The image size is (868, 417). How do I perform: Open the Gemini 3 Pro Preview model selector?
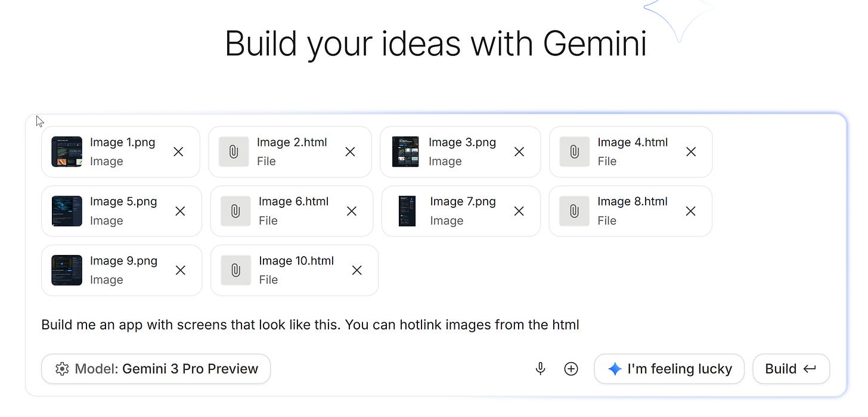pos(156,369)
